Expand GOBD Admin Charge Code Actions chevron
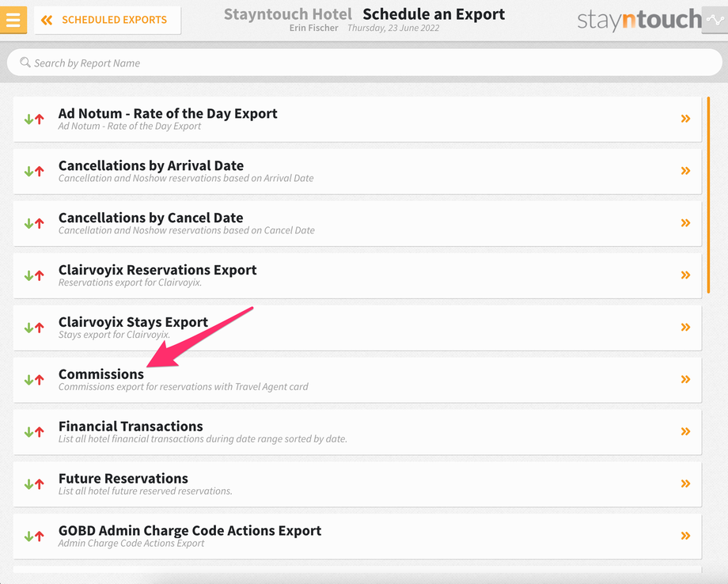The width and height of the screenshot is (728, 584). [685, 536]
